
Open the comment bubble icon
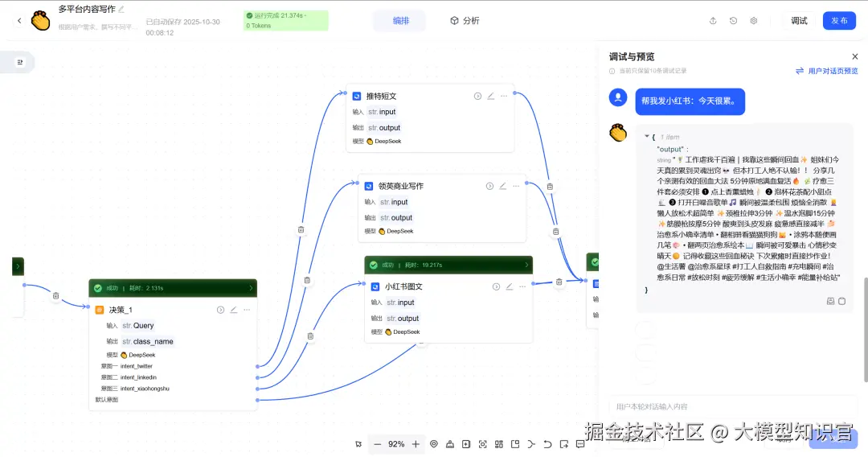pyautogui.click(x=580, y=444)
